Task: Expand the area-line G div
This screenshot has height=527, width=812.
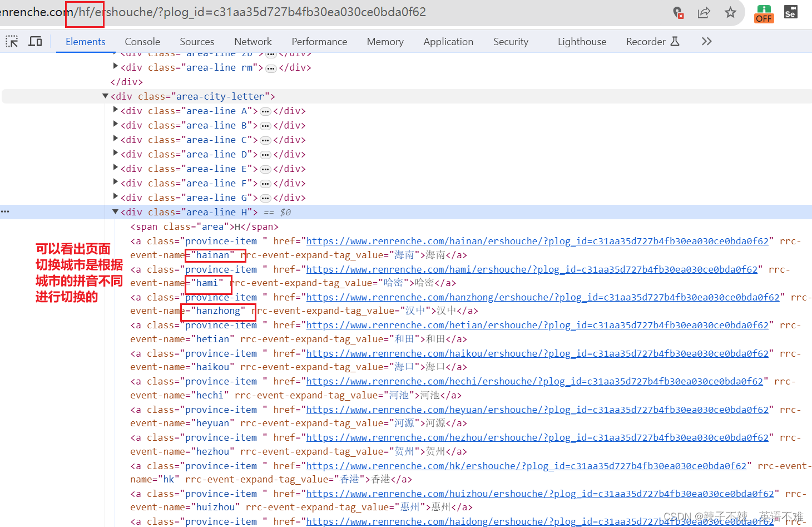Action: (116, 197)
